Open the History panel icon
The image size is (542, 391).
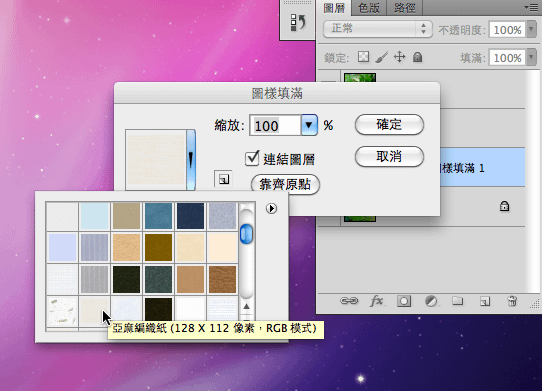tap(298, 23)
